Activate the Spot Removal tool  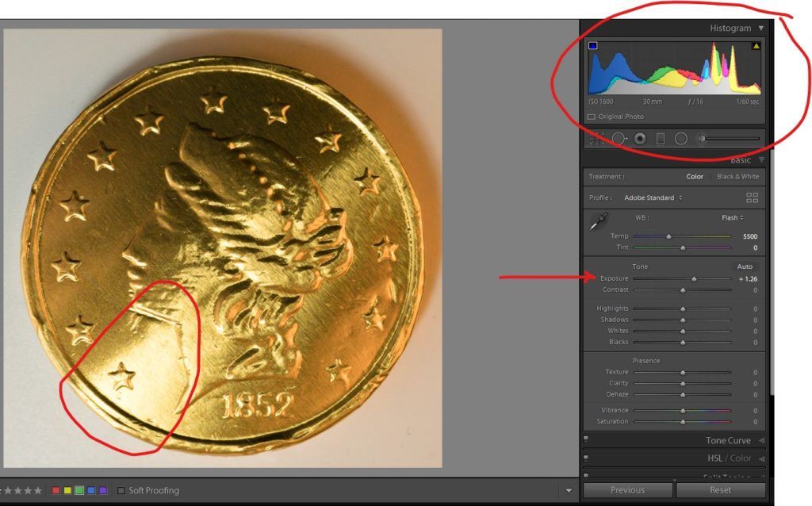(619, 139)
